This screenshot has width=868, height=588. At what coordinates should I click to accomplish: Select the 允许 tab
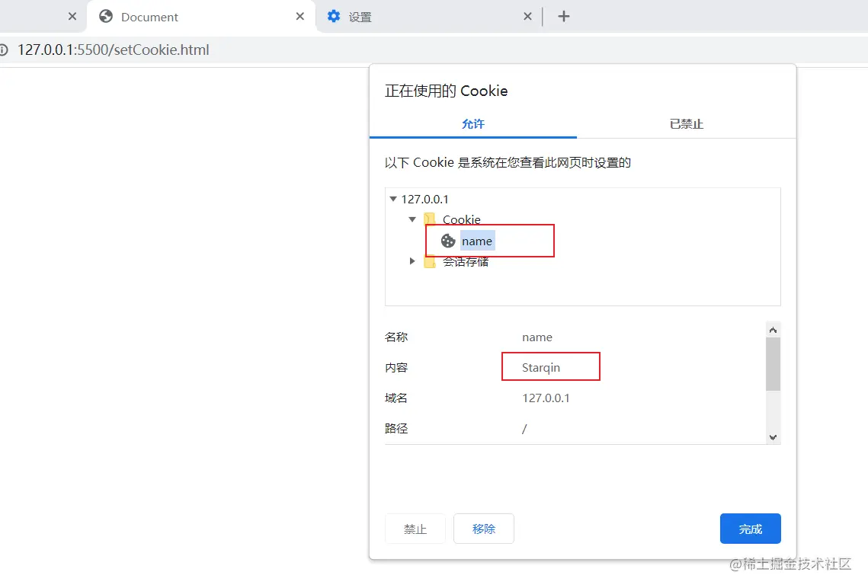pyautogui.click(x=472, y=123)
